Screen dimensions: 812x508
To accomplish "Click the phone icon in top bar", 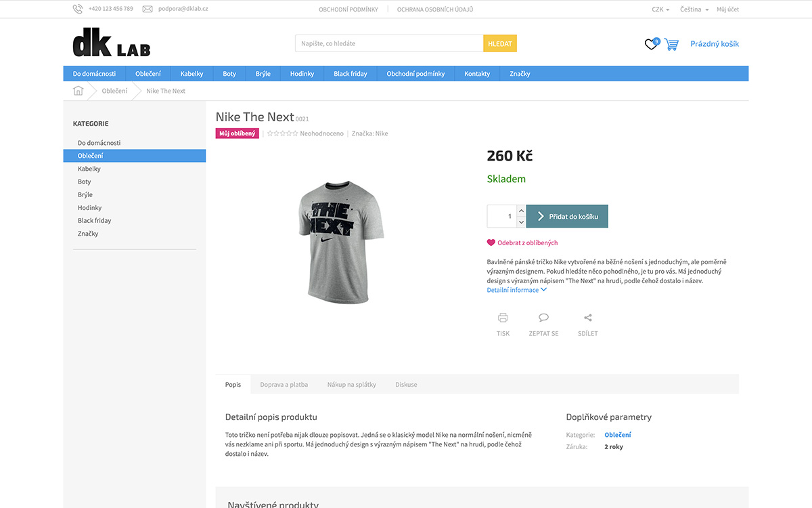I will point(78,9).
